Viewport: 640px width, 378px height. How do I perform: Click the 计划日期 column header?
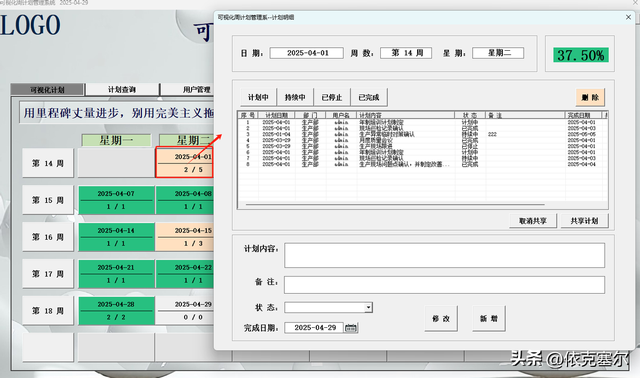point(276,115)
